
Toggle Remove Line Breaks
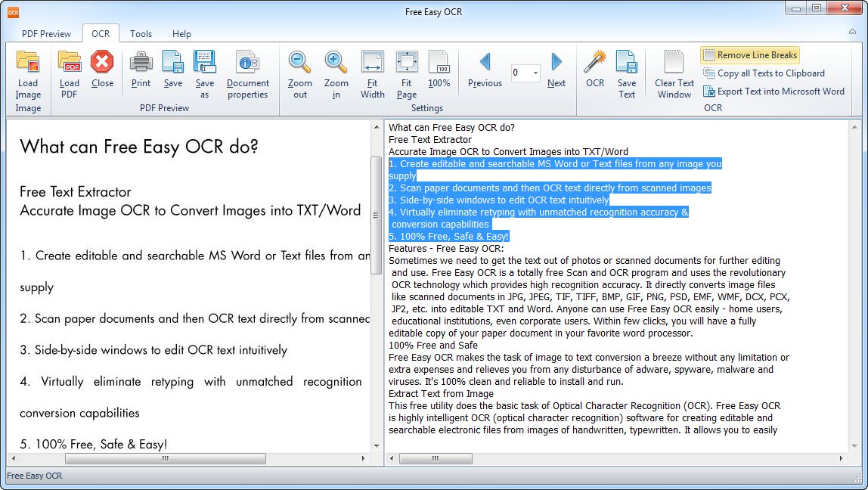[750, 54]
